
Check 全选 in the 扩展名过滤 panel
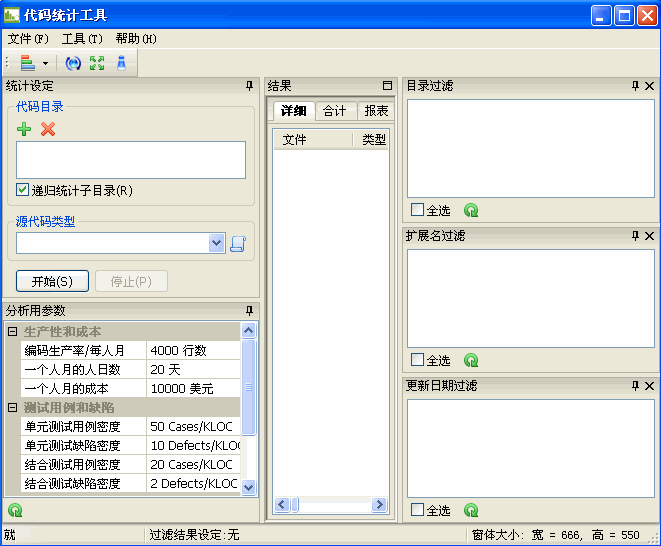point(418,361)
